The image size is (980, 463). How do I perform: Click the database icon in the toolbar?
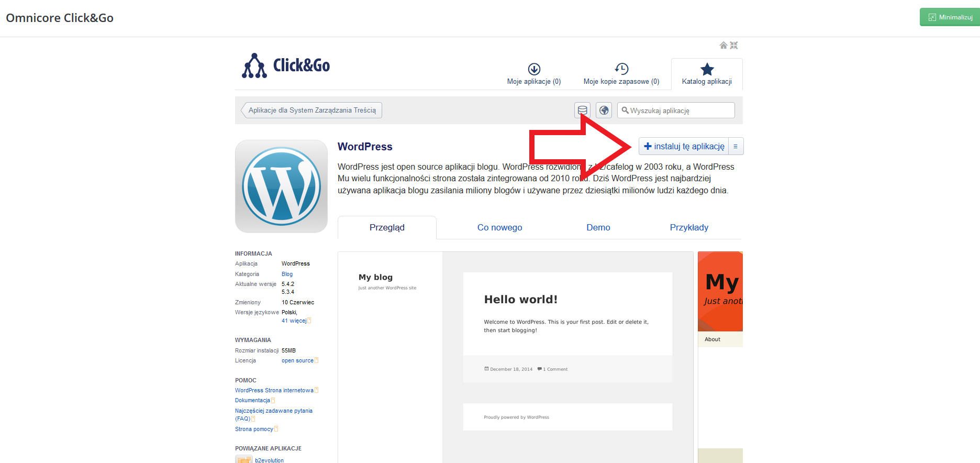pyautogui.click(x=582, y=111)
